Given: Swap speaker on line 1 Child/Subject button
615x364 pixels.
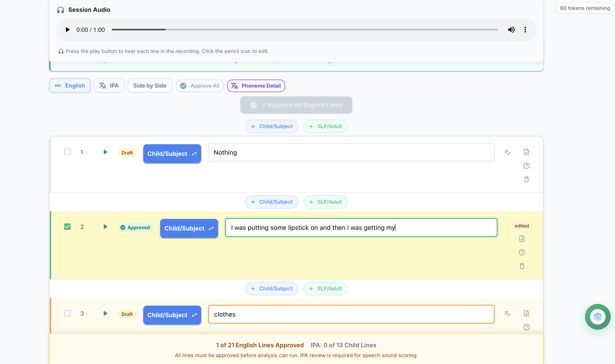Looking at the screenshot, I should (x=172, y=153).
